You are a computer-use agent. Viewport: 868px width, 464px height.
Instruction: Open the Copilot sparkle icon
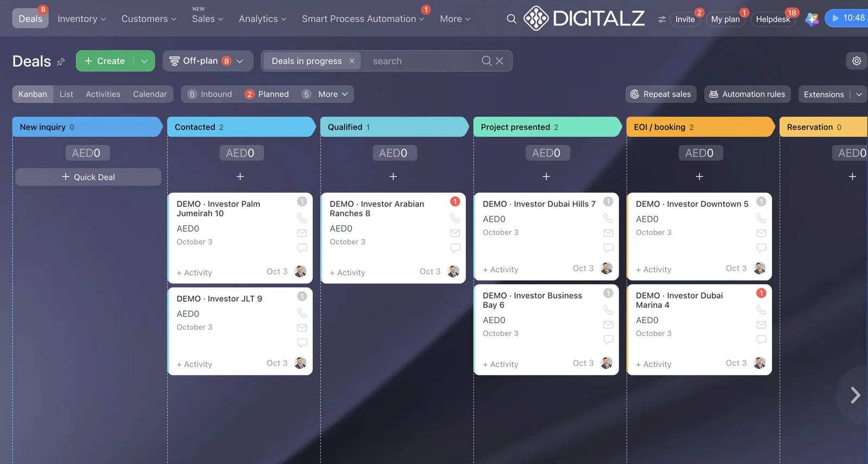812,19
